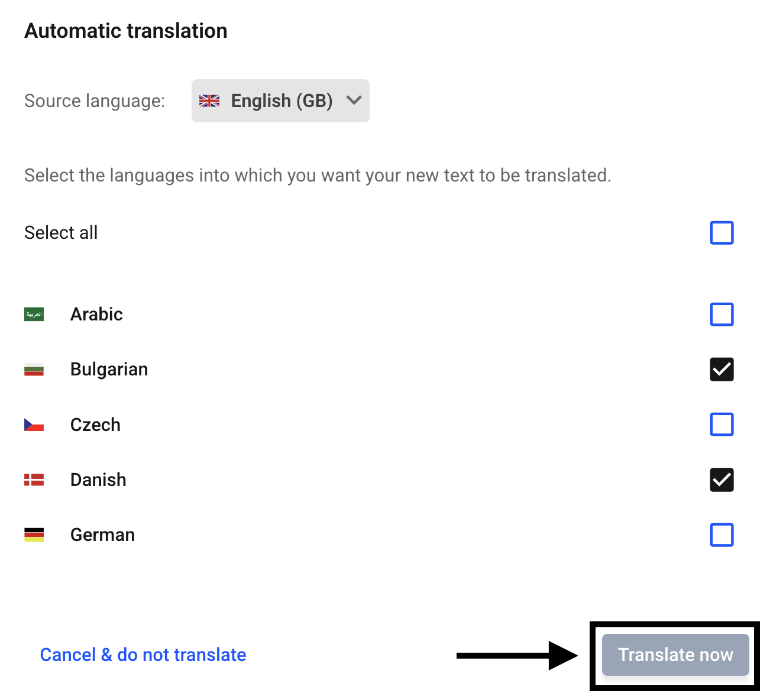This screenshot has height=700, width=770.
Task: Uncheck the Bulgarian checkbox
Action: tap(722, 370)
